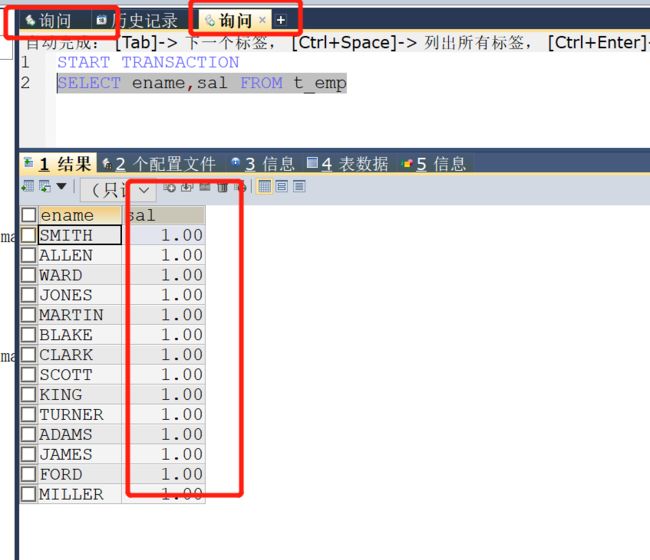
Task: Check the SCOTT row checkbox
Action: point(29,374)
